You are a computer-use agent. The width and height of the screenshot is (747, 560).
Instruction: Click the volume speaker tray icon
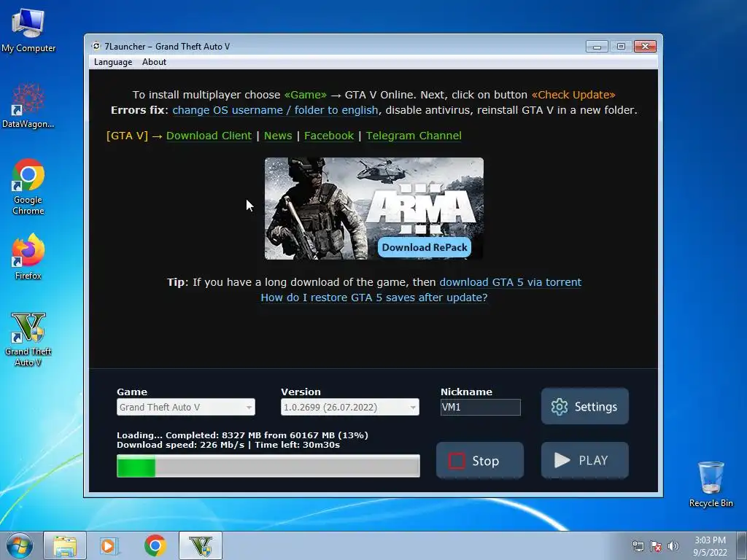pyautogui.click(x=673, y=546)
